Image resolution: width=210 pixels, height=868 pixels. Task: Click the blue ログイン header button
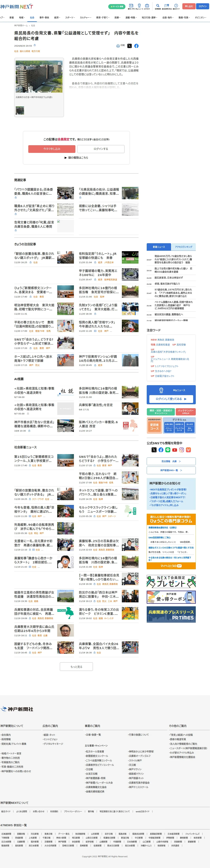click(203, 6)
